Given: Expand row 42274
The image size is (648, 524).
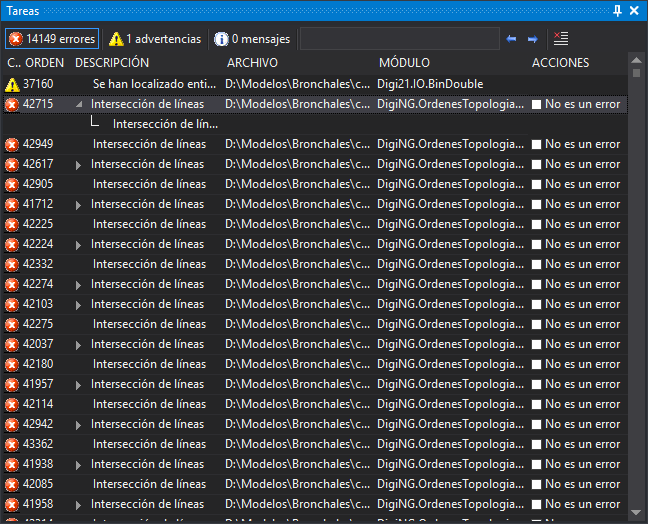Looking at the screenshot, I should (x=78, y=285).
